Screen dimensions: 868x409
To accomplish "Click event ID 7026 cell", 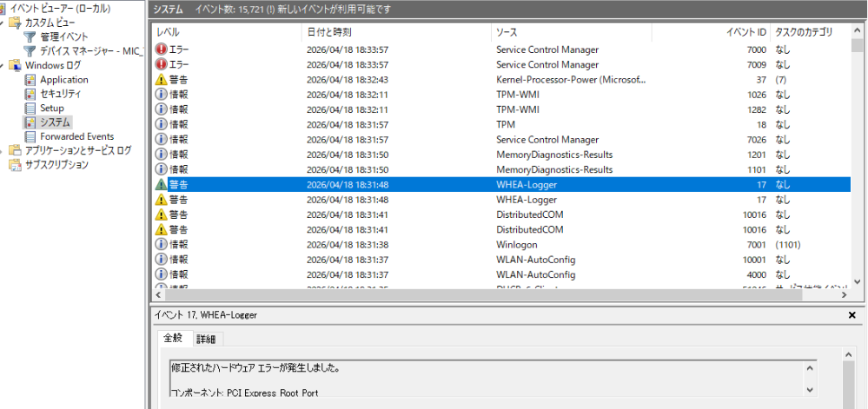I will tap(756, 139).
